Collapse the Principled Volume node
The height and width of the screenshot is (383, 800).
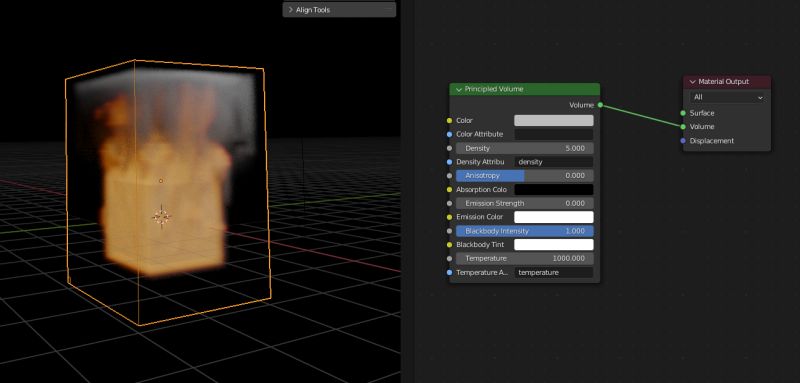[x=458, y=89]
